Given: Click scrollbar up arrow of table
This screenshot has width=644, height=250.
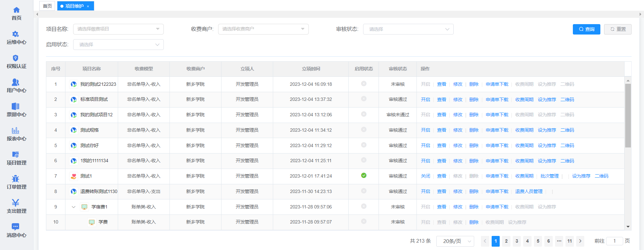Looking at the screenshot, I should pos(628,80).
